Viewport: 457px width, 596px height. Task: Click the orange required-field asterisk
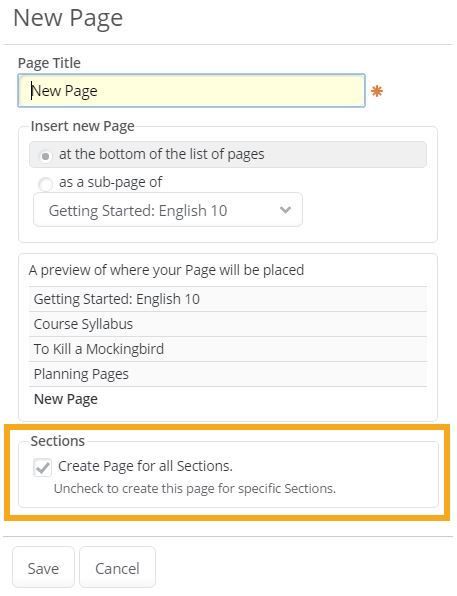point(377,91)
